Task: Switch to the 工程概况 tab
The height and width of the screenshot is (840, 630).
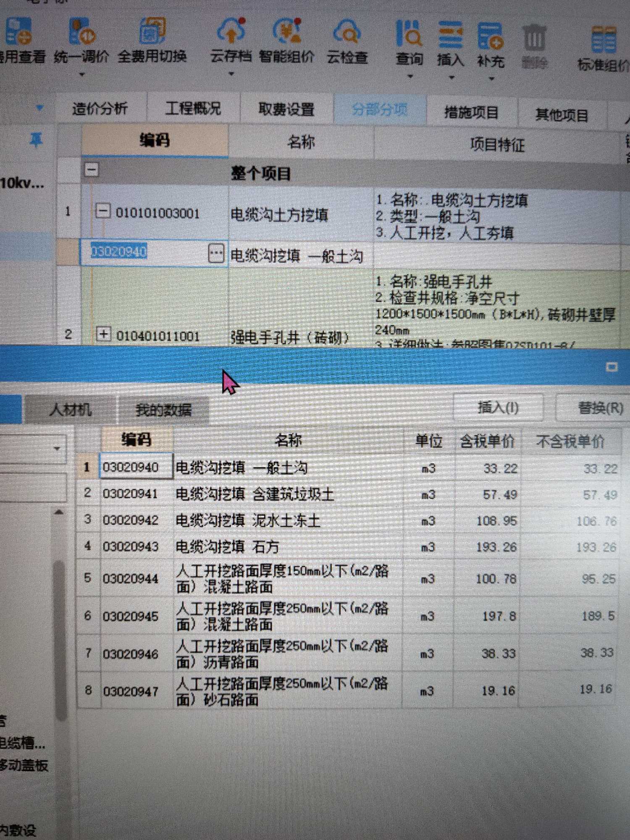Action: click(x=193, y=109)
